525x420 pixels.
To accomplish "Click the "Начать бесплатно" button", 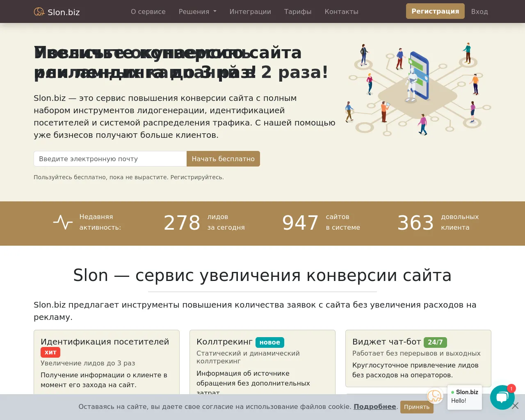I will [x=223, y=159].
